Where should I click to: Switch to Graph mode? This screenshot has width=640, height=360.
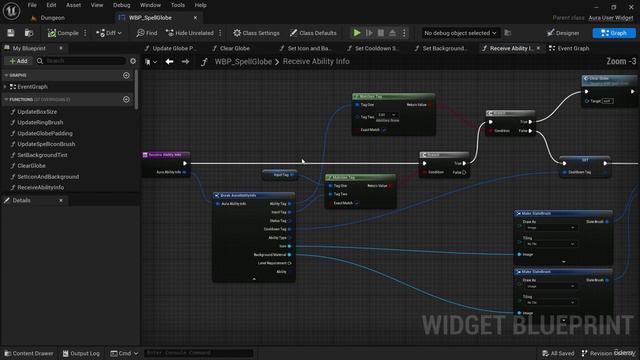coord(614,33)
